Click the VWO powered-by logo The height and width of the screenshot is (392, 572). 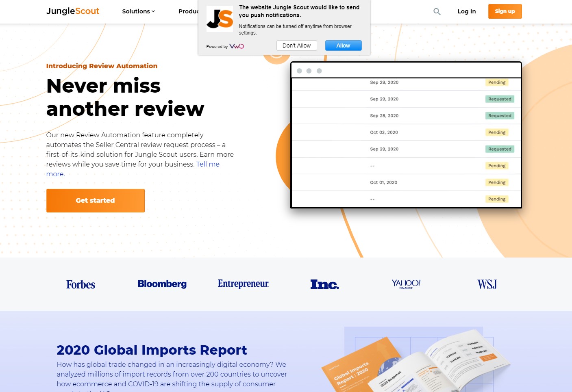237,46
